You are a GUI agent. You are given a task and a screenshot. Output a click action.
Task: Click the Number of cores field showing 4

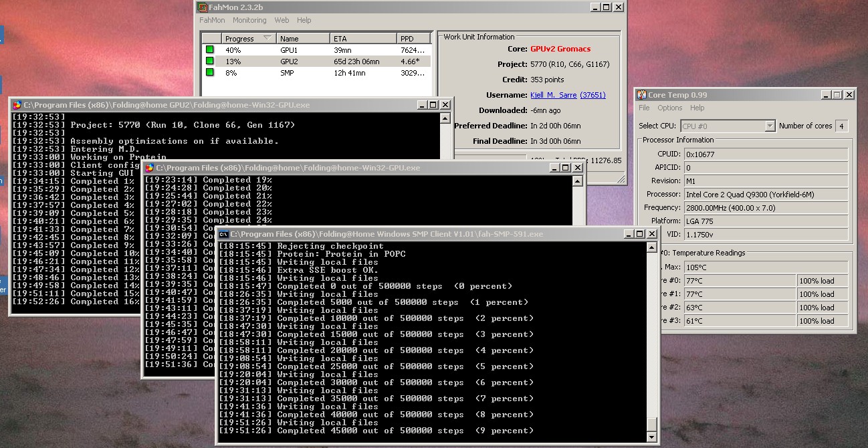[841, 126]
